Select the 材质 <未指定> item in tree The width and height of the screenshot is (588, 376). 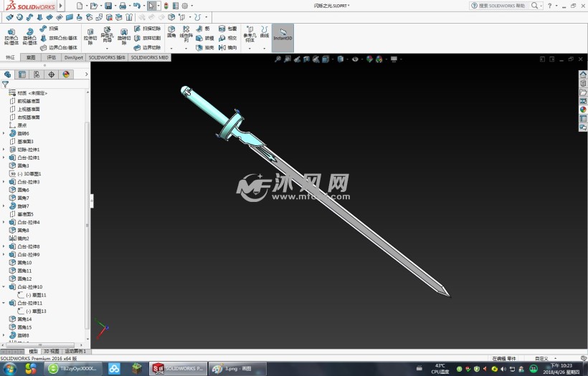(28, 93)
